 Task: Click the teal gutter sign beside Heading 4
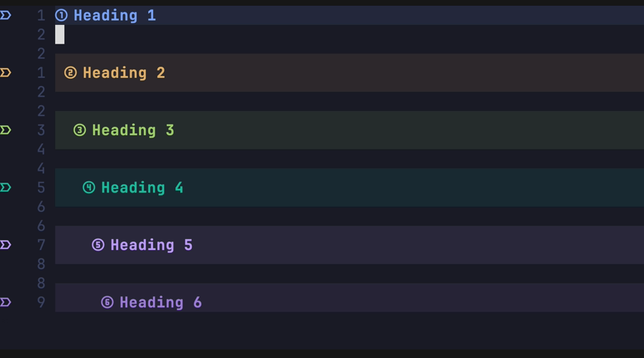6,187
